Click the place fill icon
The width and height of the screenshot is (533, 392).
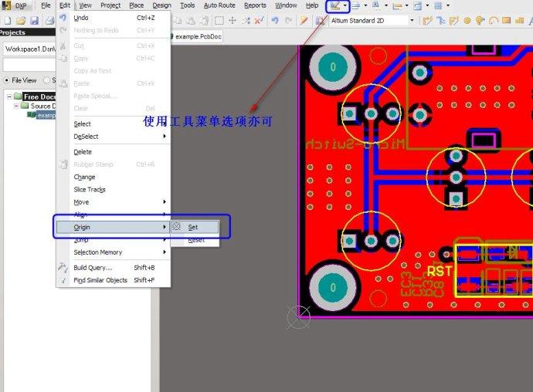pos(507,21)
